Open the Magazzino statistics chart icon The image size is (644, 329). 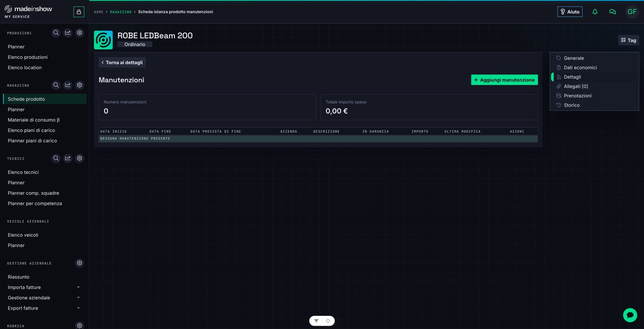point(68,85)
